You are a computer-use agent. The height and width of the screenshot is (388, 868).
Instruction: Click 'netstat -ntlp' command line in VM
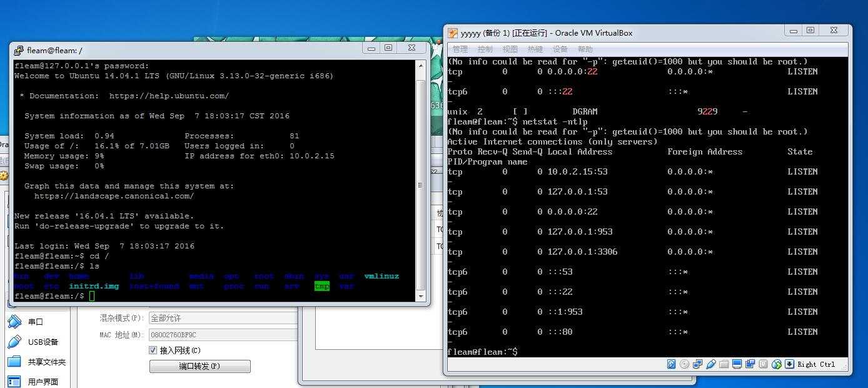tap(555, 121)
